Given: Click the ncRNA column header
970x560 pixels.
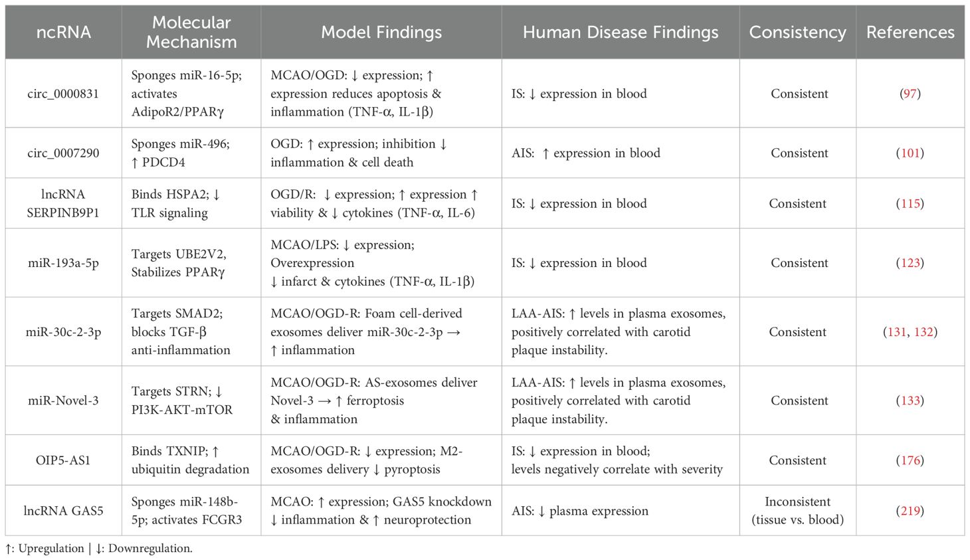Looking at the screenshot, I should coord(64,33).
